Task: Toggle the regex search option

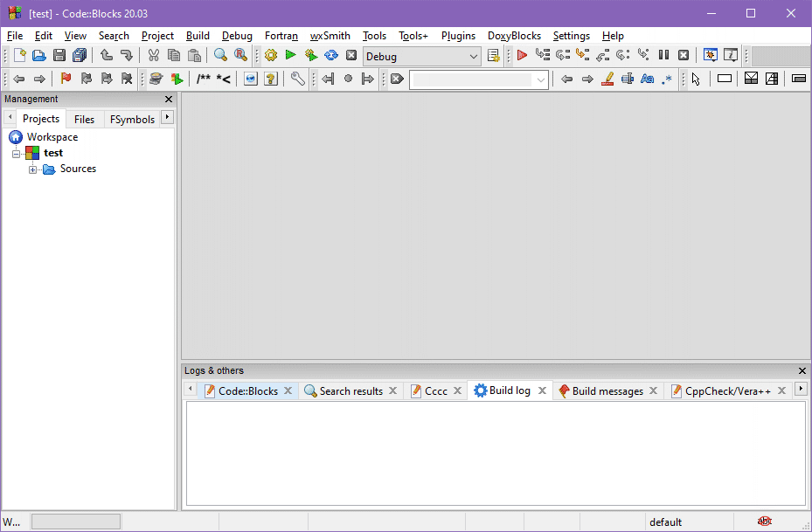Action: click(667, 79)
